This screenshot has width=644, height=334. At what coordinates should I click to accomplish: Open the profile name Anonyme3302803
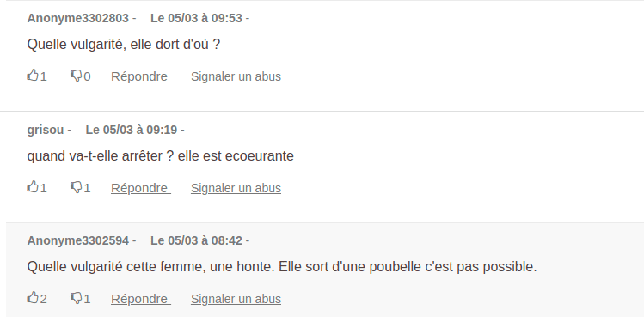click(78, 18)
